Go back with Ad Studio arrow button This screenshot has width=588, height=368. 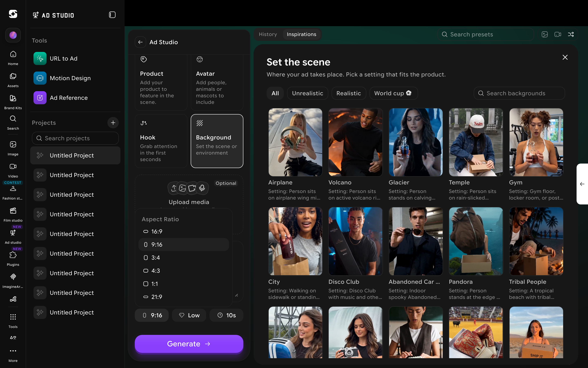[x=140, y=42]
